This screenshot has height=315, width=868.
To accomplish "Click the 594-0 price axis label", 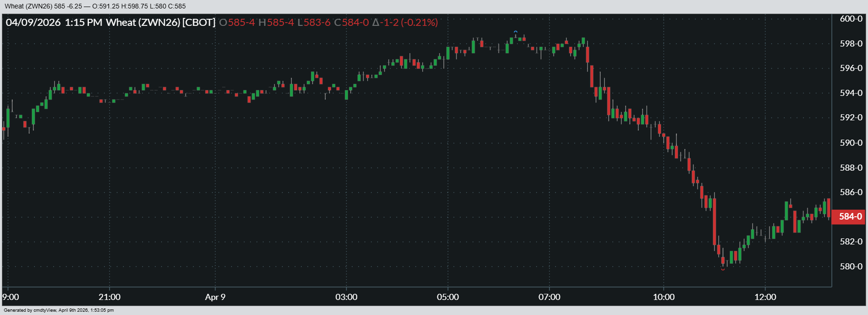I will (x=851, y=93).
